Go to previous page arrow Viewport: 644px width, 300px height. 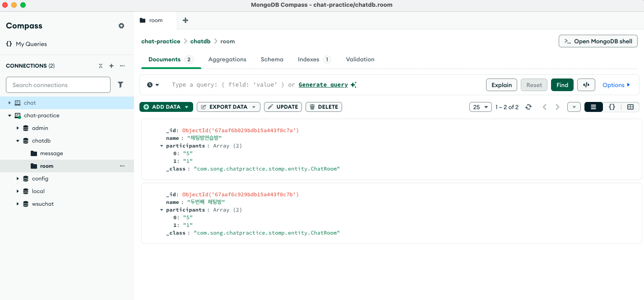(x=544, y=107)
